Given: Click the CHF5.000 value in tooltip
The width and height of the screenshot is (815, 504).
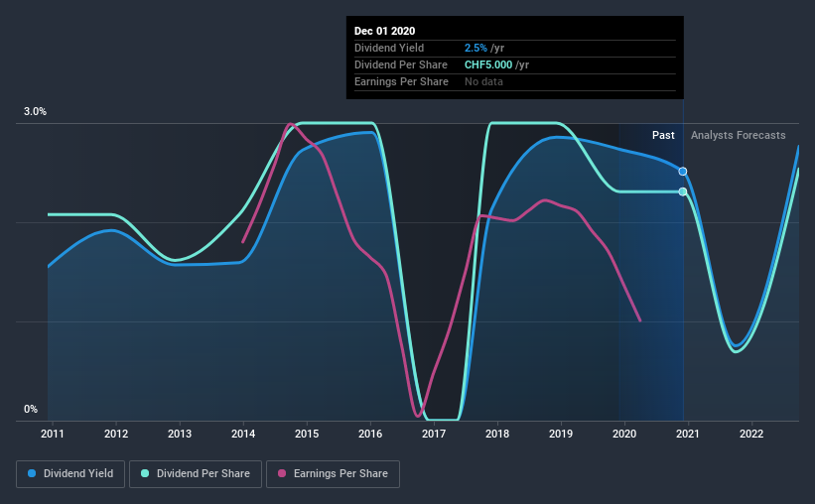Looking at the screenshot, I should point(488,64).
